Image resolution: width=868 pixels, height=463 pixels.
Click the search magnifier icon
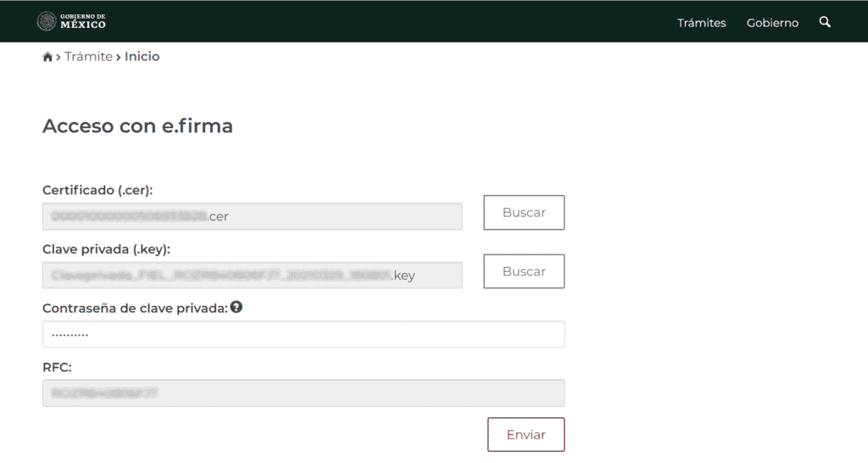825,22
